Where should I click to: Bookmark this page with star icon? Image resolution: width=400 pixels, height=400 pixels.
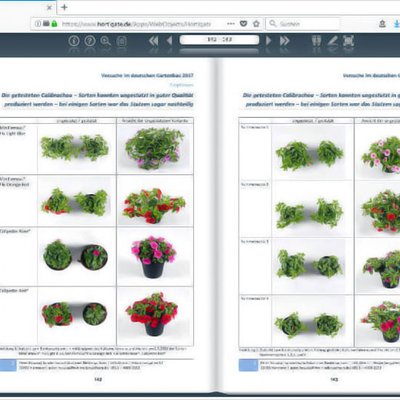pyautogui.click(x=256, y=24)
